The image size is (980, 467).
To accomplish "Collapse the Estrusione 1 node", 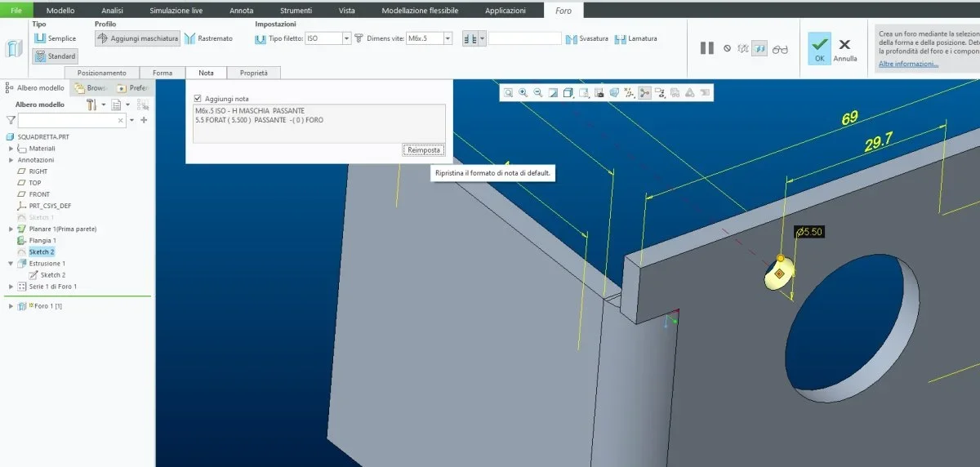I will (11, 264).
